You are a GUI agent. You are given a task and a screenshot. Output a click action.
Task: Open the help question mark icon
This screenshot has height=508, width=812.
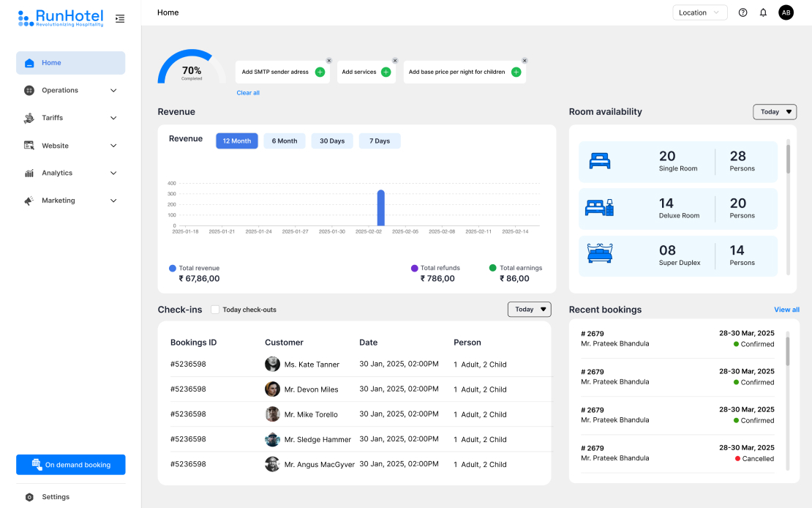pos(743,12)
